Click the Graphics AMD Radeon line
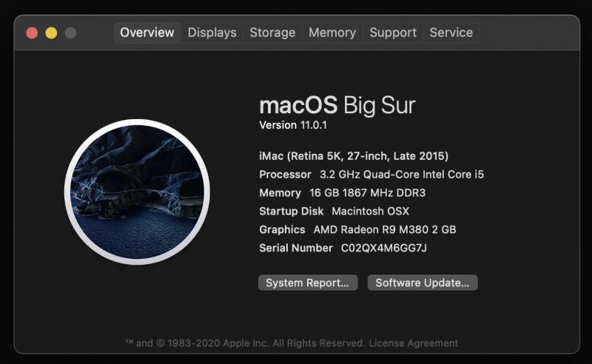 (357, 229)
